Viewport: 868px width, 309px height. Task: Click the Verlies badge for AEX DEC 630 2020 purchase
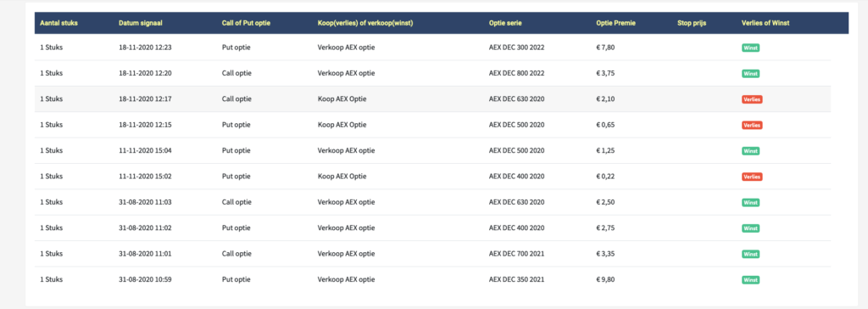pyautogui.click(x=752, y=99)
